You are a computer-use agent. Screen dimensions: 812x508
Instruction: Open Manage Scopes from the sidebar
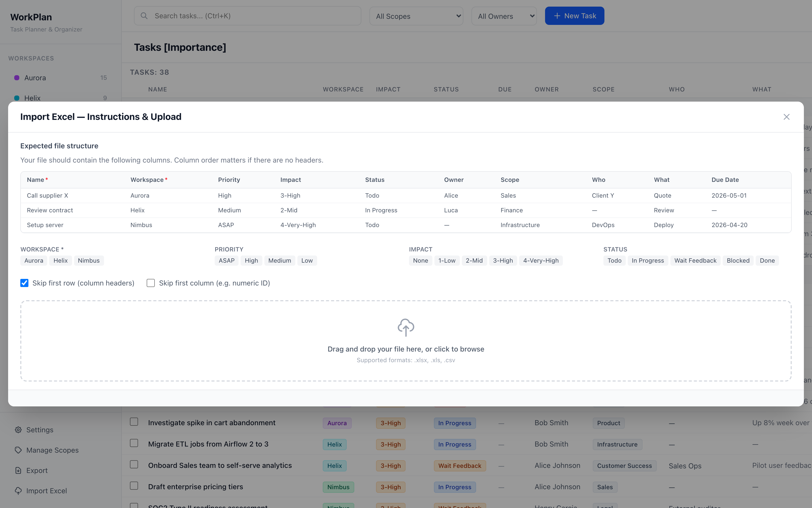point(60,450)
